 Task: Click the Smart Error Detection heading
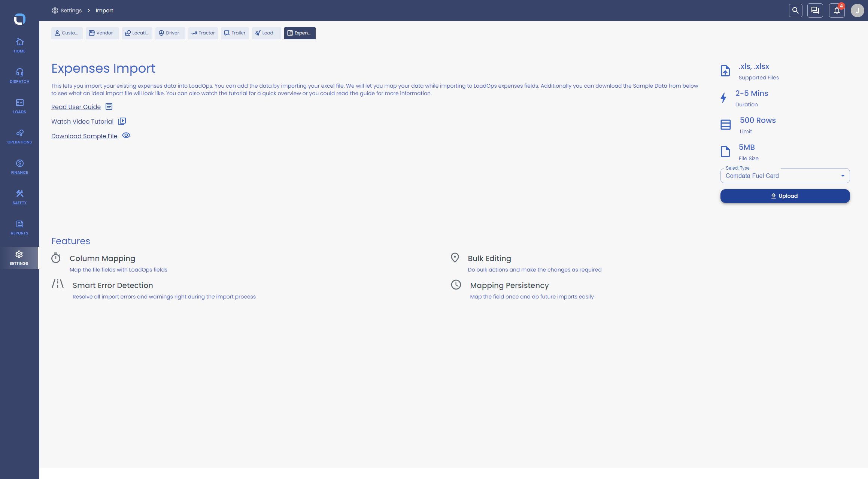113,285
